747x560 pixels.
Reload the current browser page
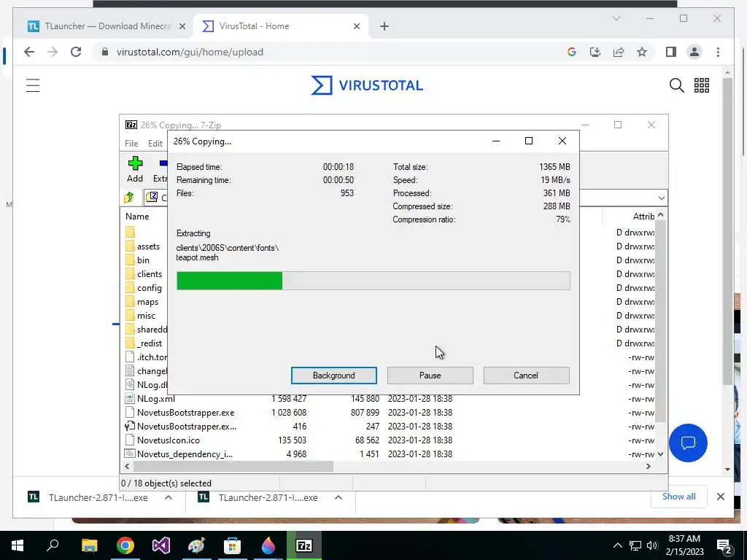pos(76,52)
